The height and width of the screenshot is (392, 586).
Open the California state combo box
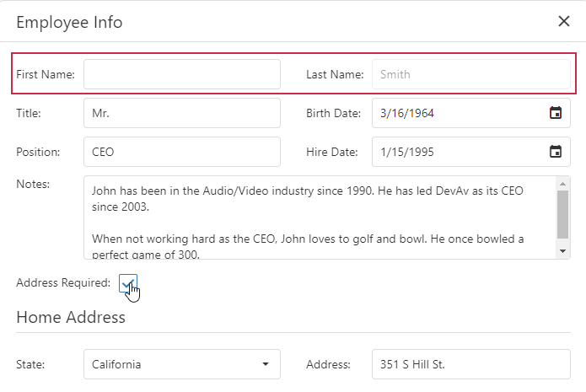coord(173,365)
